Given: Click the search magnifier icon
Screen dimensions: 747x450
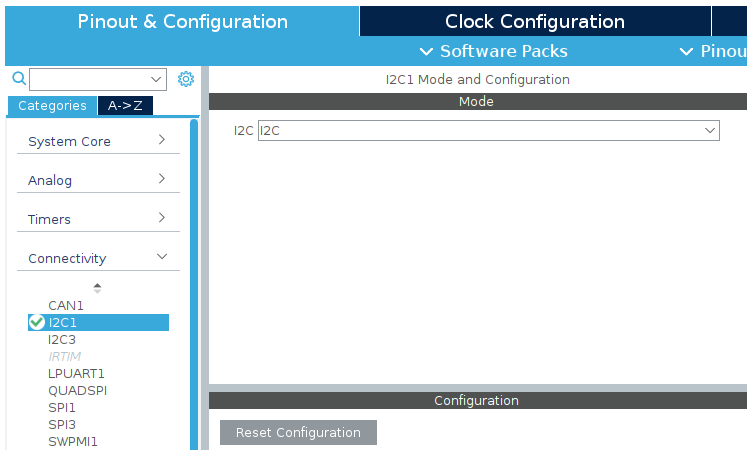Looking at the screenshot, I should [x=19, y=78].
